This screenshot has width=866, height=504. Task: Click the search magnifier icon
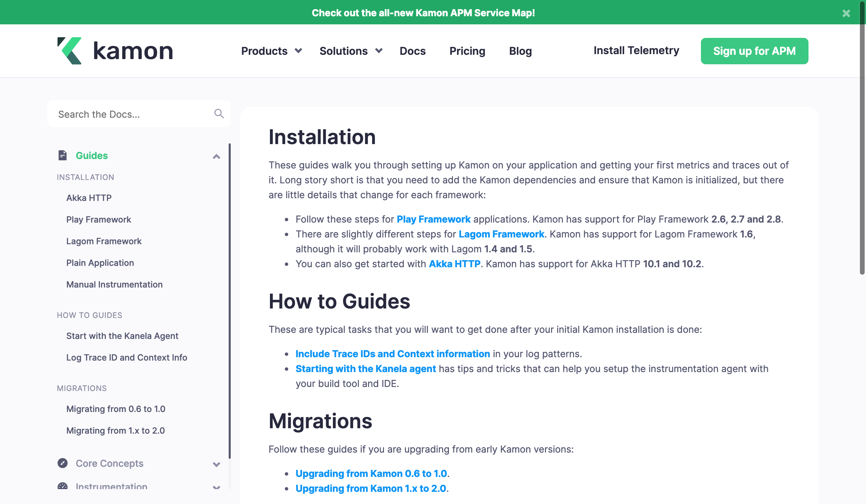point(219,114)
